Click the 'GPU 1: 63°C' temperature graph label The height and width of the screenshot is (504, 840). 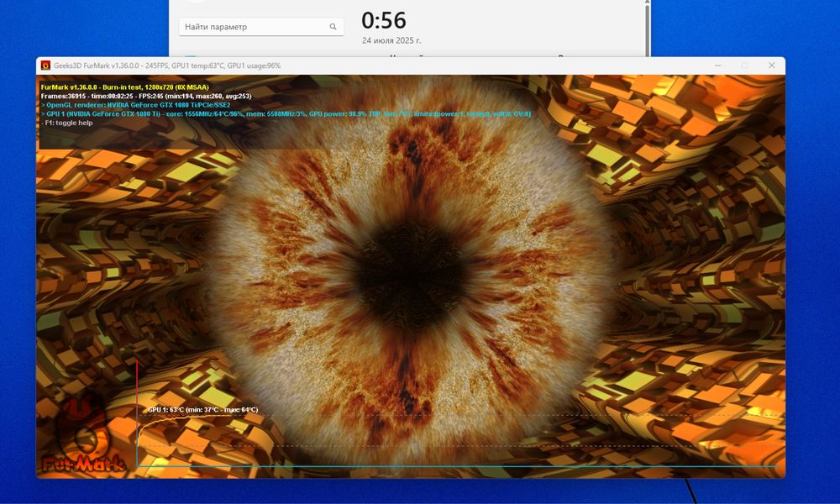point(202,410)
